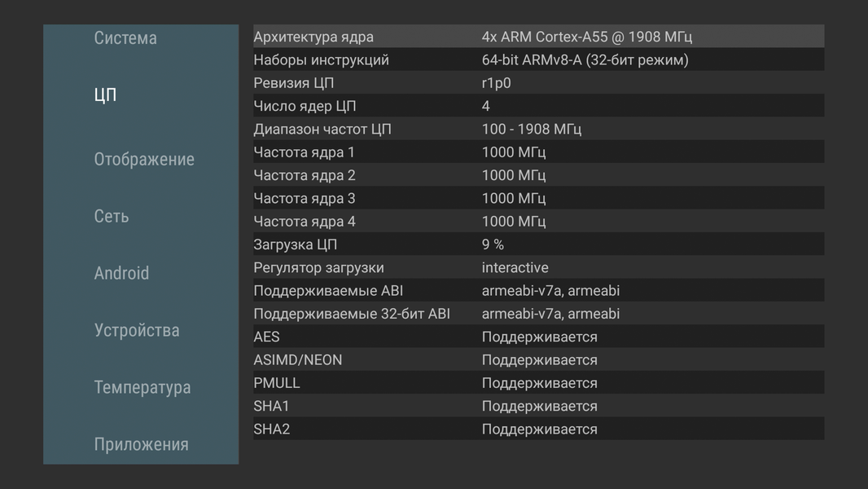Click the Поддерживаемые ABI row

pyautogui.click(x=538, y=291)
